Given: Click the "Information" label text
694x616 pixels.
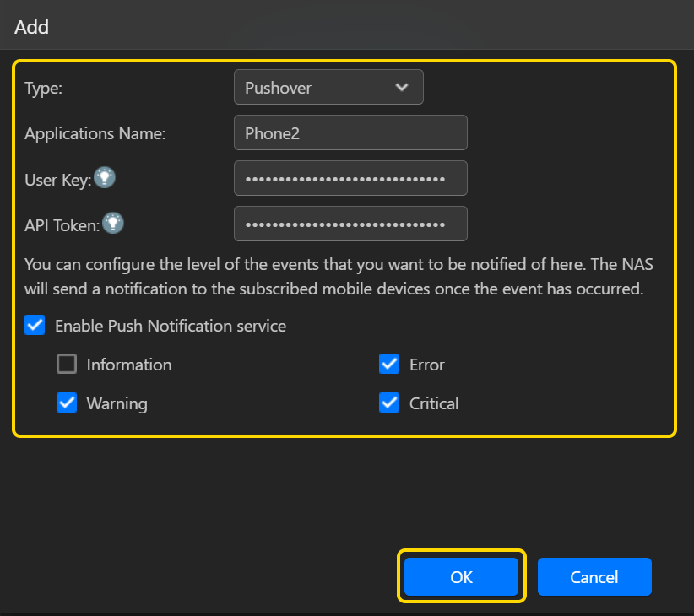Looking at the screenshot, I should pos(129,365).
